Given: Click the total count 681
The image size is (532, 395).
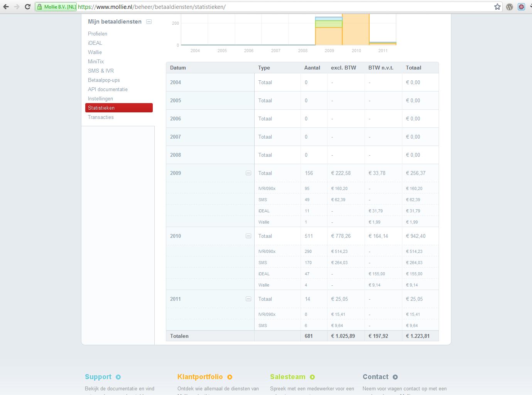Looking at the screenshot, I should pos(309,336).
